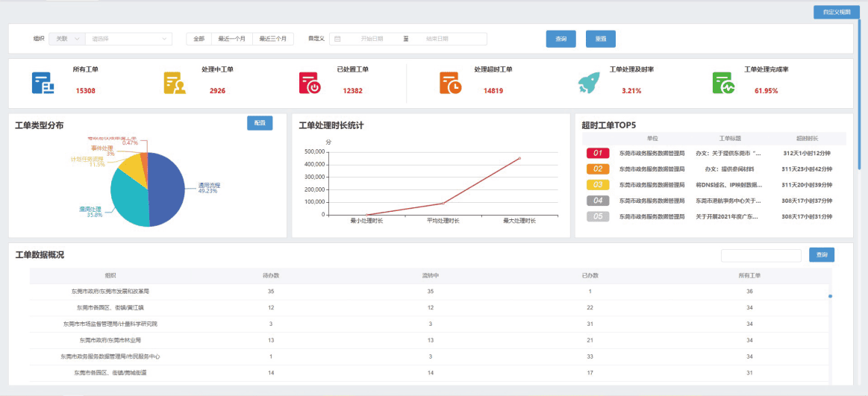Click the 已办数 column header
The height and width of the screenshot is (396, 868).
click(x=590, y=275)
